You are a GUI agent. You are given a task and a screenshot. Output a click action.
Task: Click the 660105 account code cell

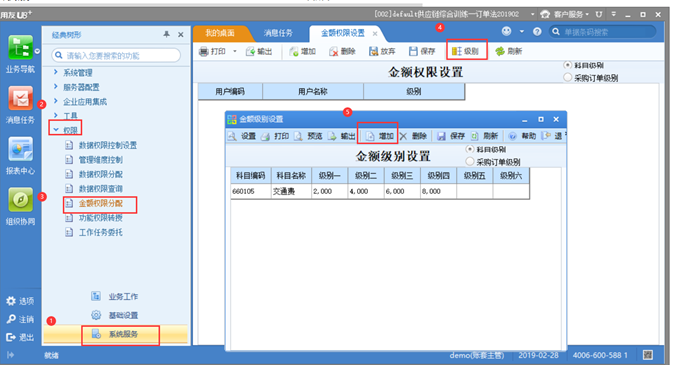point(251,191)
